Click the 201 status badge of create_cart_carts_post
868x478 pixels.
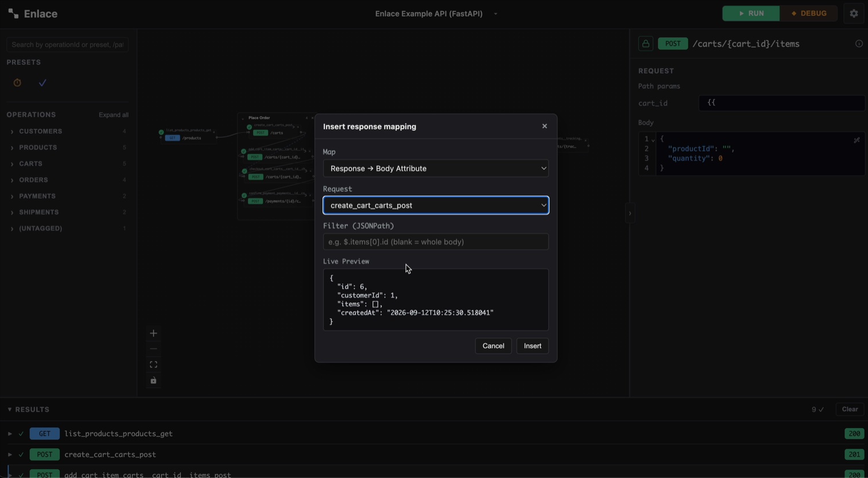pos(854,454)
